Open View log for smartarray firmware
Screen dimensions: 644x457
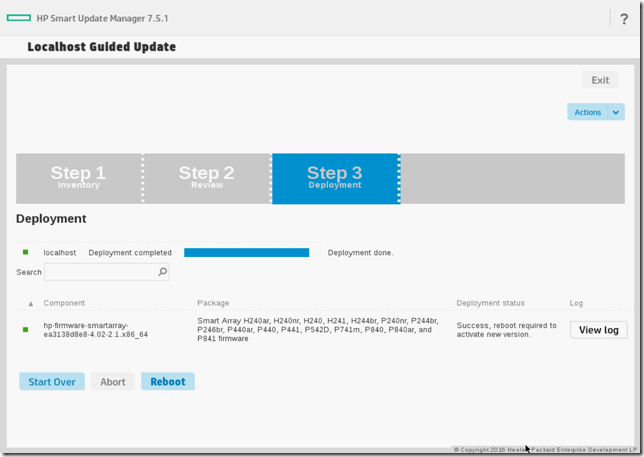click(x=598, y=330)
